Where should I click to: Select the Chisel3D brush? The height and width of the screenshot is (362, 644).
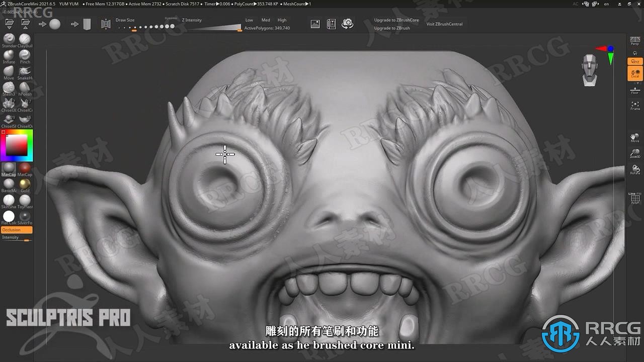[9, 106]
